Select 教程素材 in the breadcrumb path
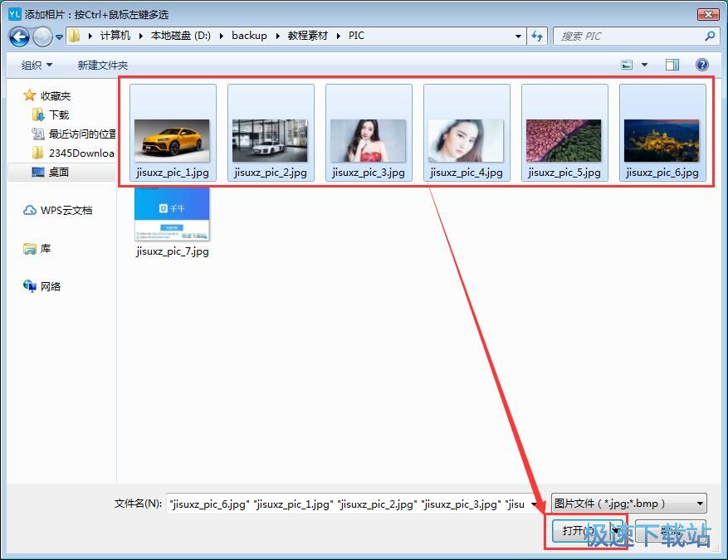The height and width of the screenshot is (560, 728). pos(307,36)
